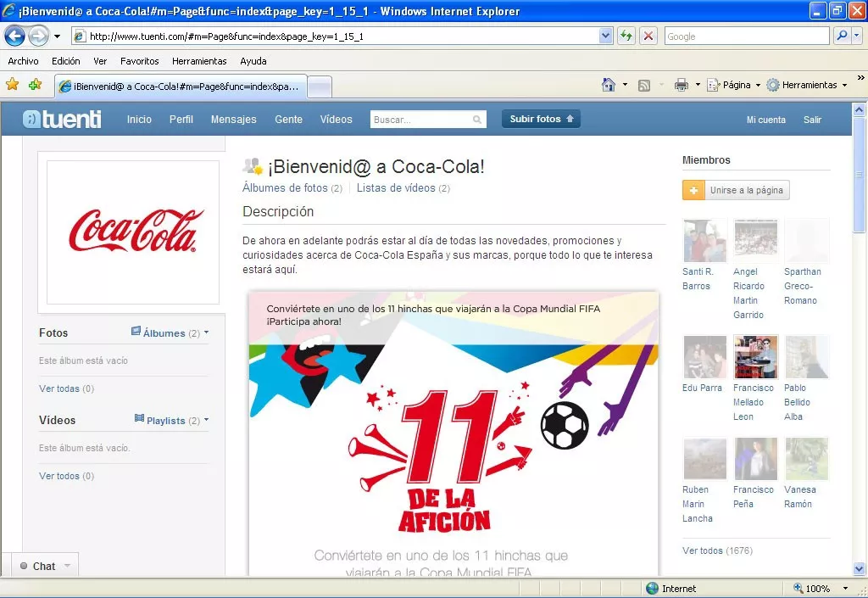Open the Favorites Center star icon
This screenshot has width=868, height=598.
[12, 85]
